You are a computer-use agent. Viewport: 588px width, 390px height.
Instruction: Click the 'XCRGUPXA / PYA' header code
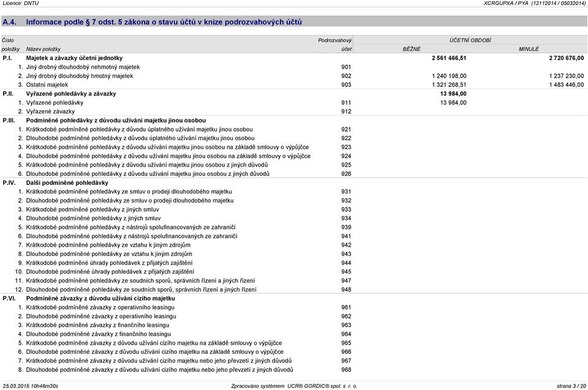[506, 4]
